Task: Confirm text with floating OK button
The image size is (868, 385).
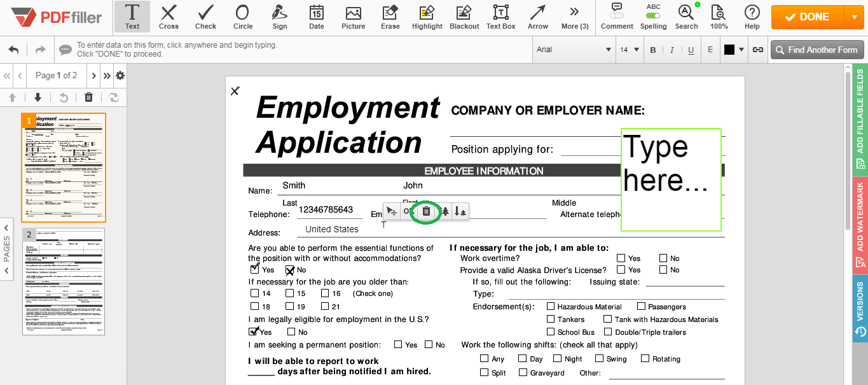Action: point(408,212)
